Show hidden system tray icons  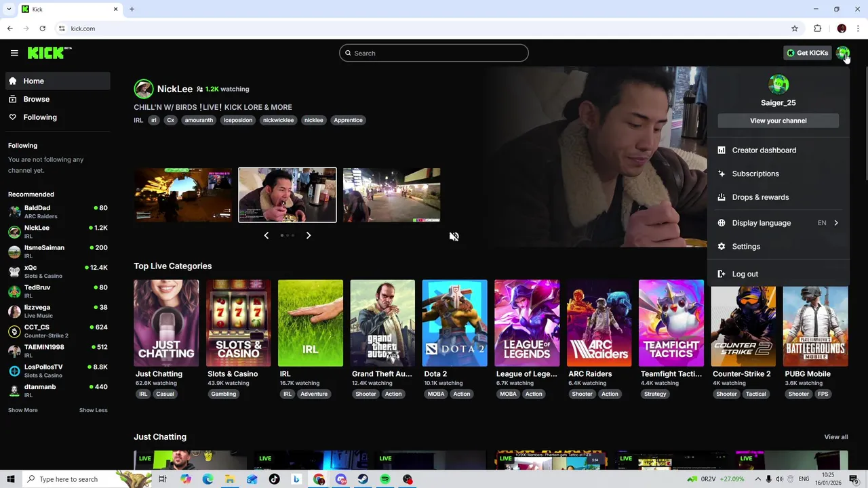click(757, 479)
